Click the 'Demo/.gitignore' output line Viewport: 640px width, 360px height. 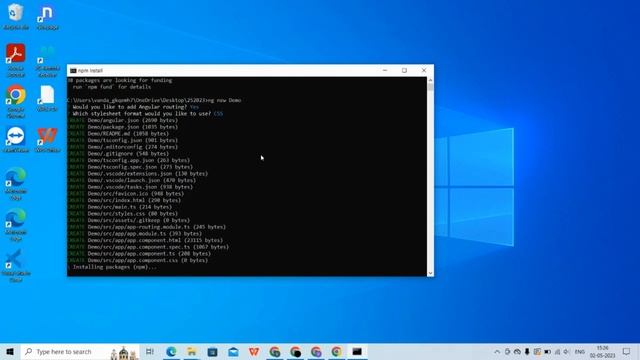pos(118,154)
